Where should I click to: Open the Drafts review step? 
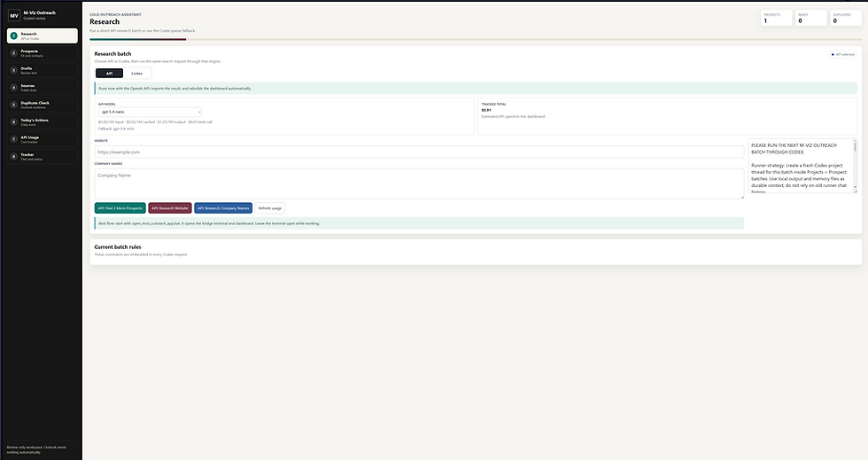[x=43, y=70]
